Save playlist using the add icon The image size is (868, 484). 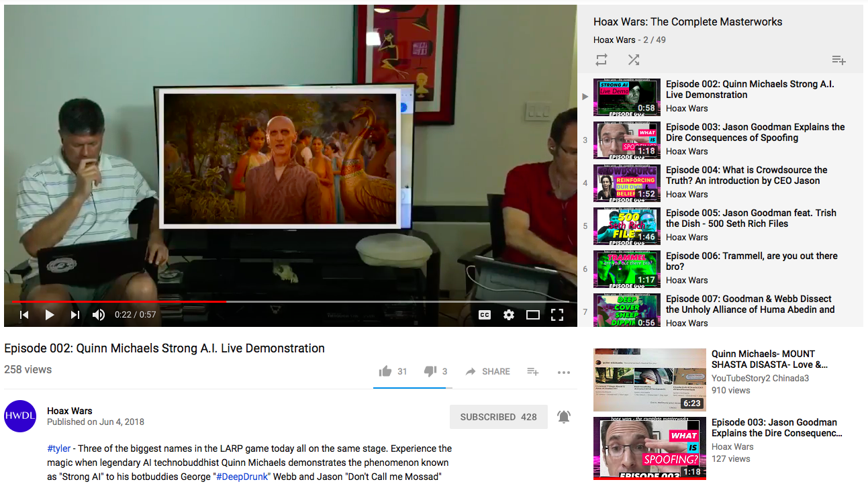point(838,60)
